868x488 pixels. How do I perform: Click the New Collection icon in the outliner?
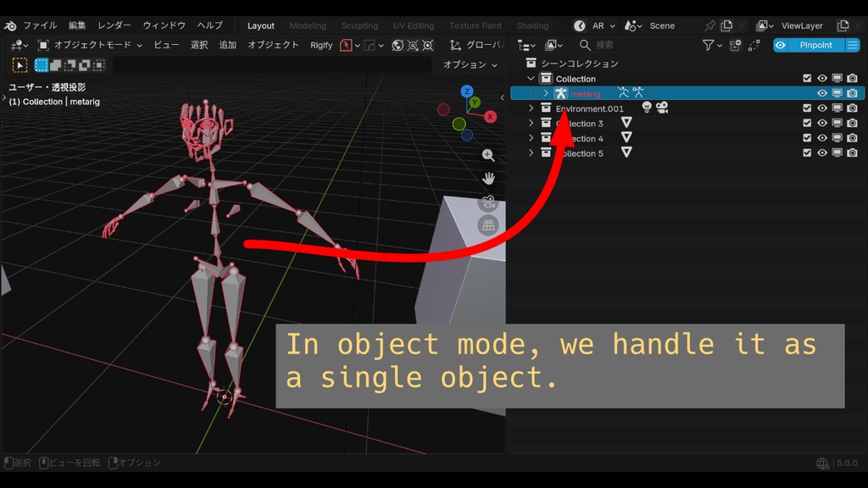tap(735, 45)
